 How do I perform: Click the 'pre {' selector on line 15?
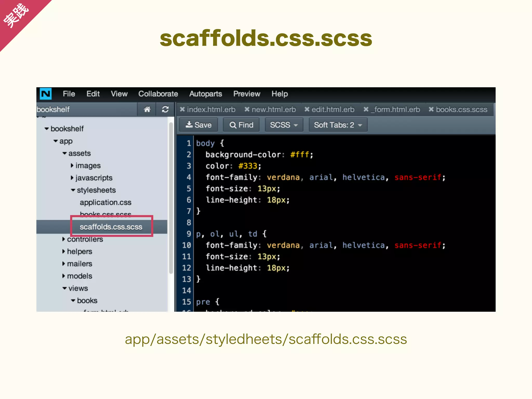[208, 302]
